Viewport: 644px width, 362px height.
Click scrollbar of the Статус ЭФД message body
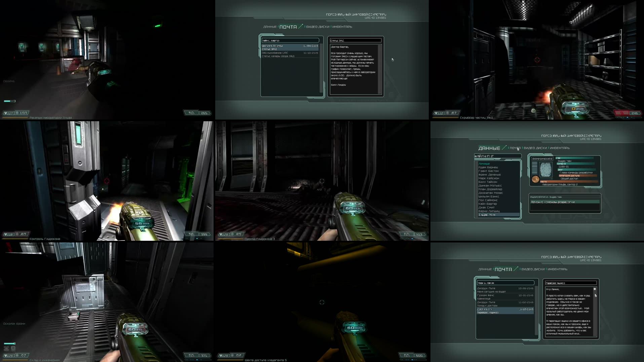pyautogui.click(x=380, y=69)
